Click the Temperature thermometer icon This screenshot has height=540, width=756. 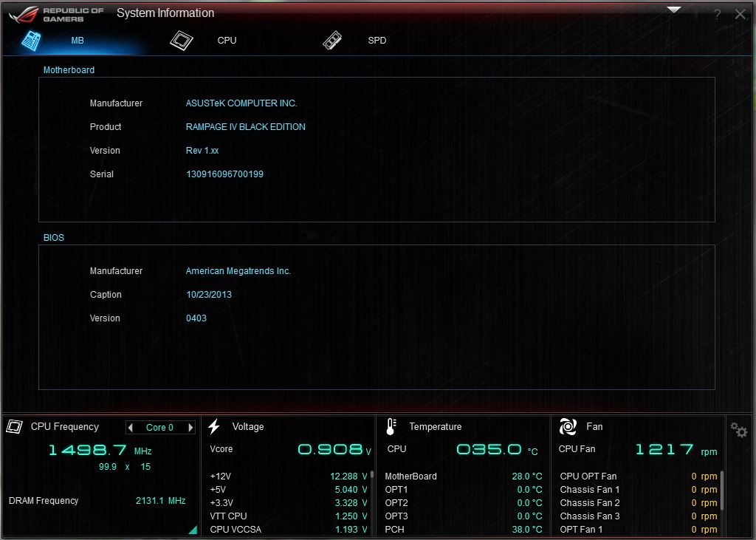point(391,426)
